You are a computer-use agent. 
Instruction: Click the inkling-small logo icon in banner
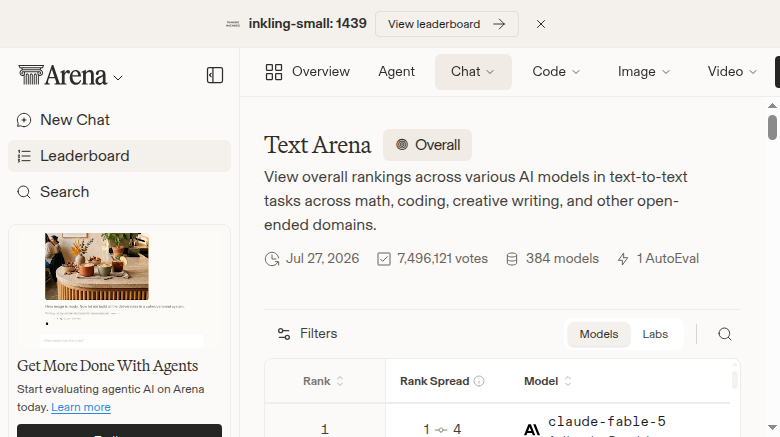coord(233,24)
